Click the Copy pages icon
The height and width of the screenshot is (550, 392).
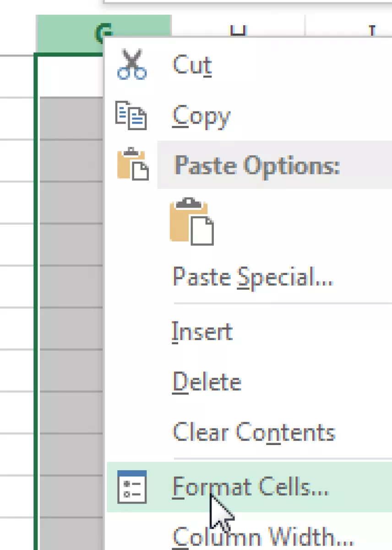click(x=131, y=116)
